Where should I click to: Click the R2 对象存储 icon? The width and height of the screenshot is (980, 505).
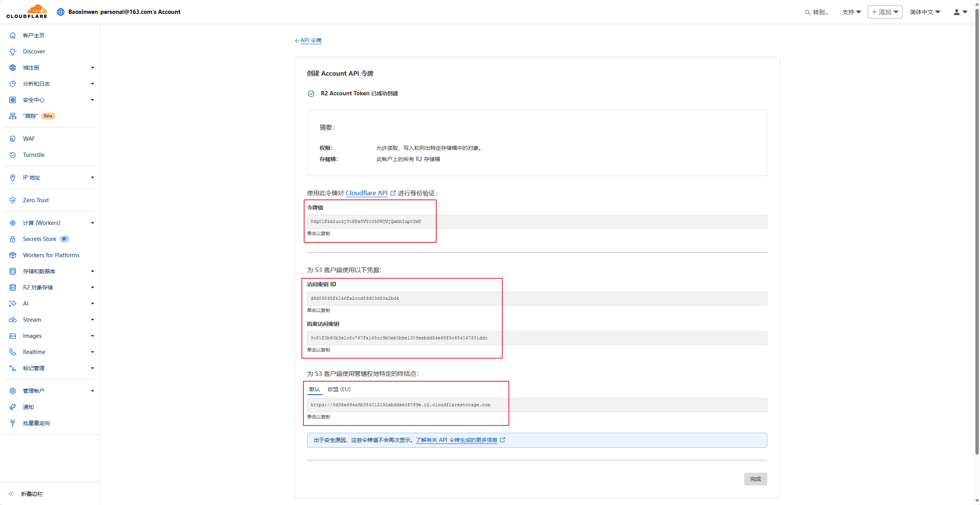tap(13, 287)
